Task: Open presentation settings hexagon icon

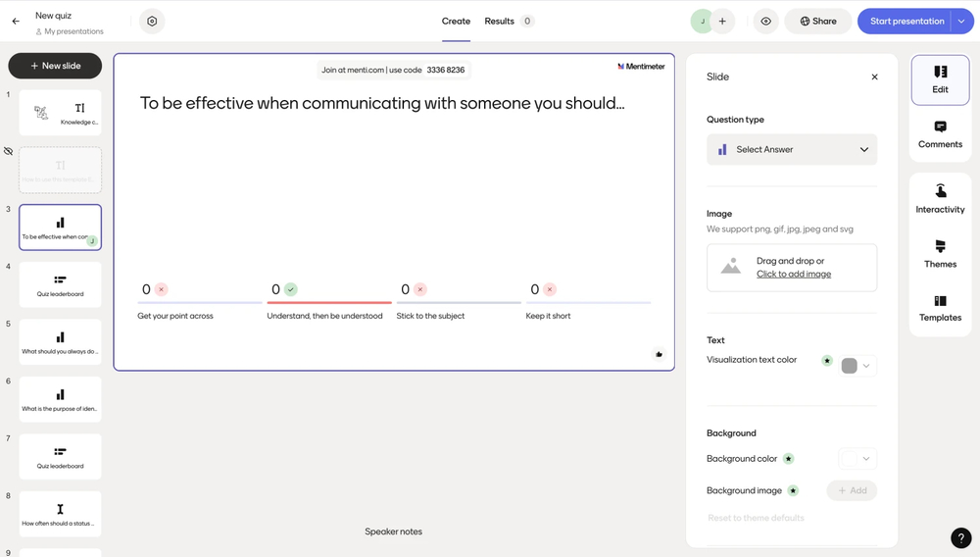Action: pyautogui.click(x=152, y=21)
